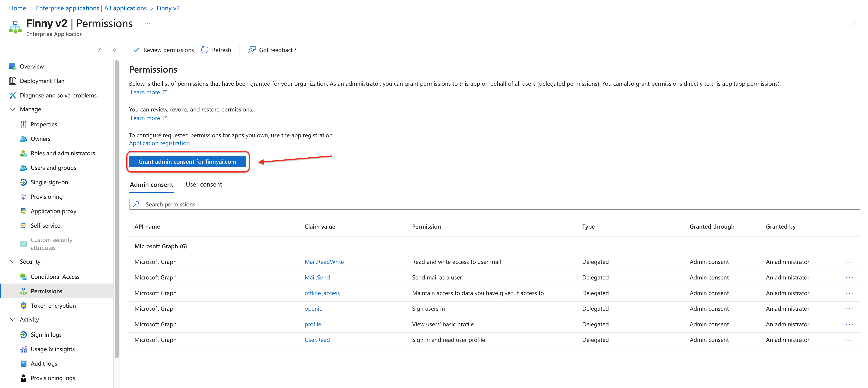
Task: Click the Refresh circular arrow icon
Action: tap(204, 50)
